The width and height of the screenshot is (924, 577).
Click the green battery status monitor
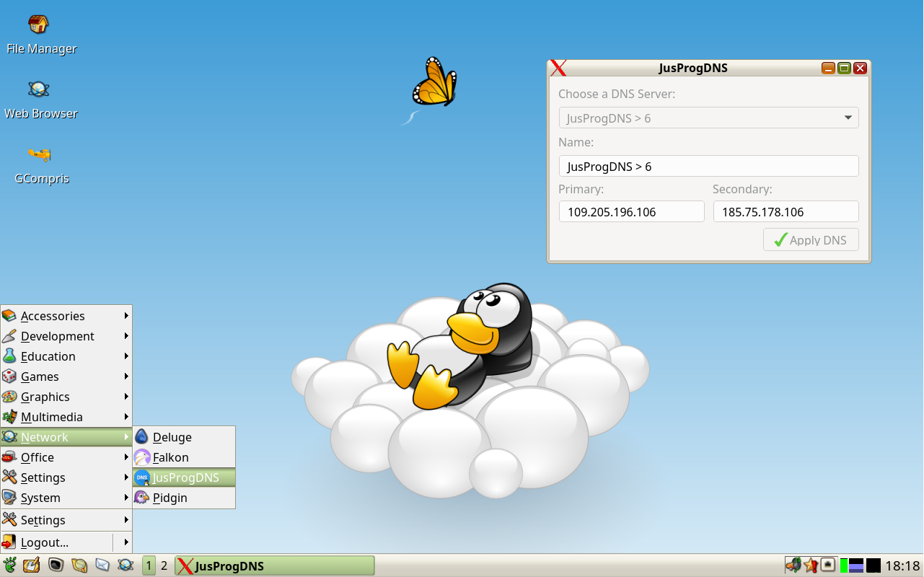click(x=844, y=565)
